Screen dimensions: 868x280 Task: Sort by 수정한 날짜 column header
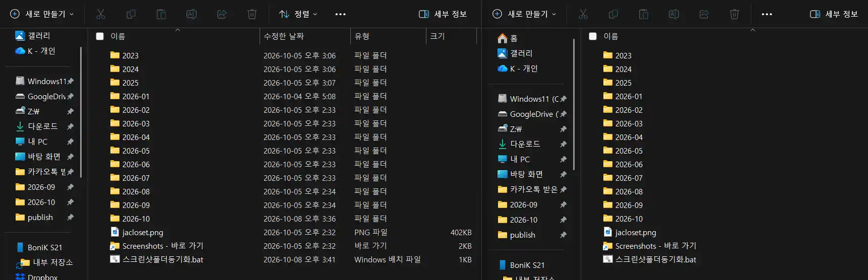tap(284, 36)
